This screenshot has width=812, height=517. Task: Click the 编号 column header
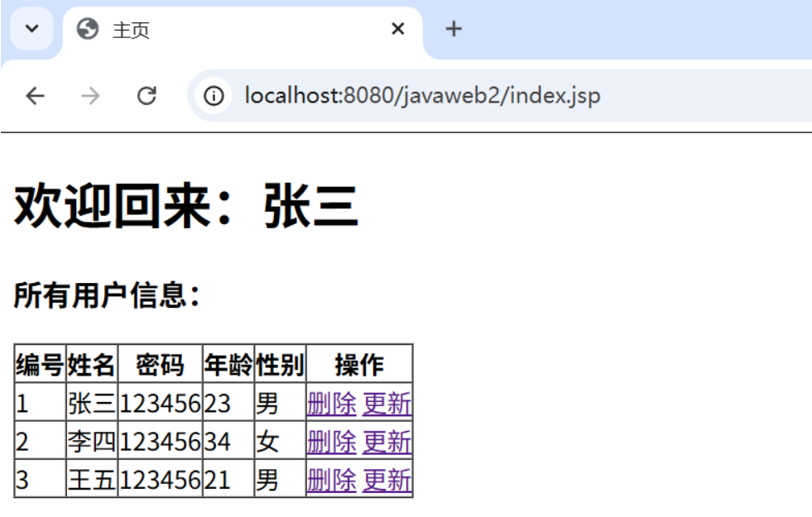[40, 364]
